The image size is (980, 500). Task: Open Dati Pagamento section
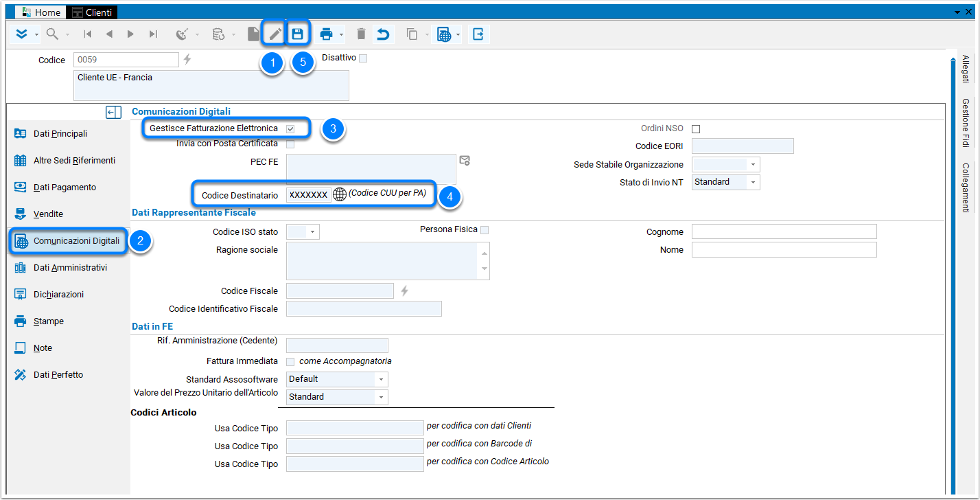tap(67, 187)
